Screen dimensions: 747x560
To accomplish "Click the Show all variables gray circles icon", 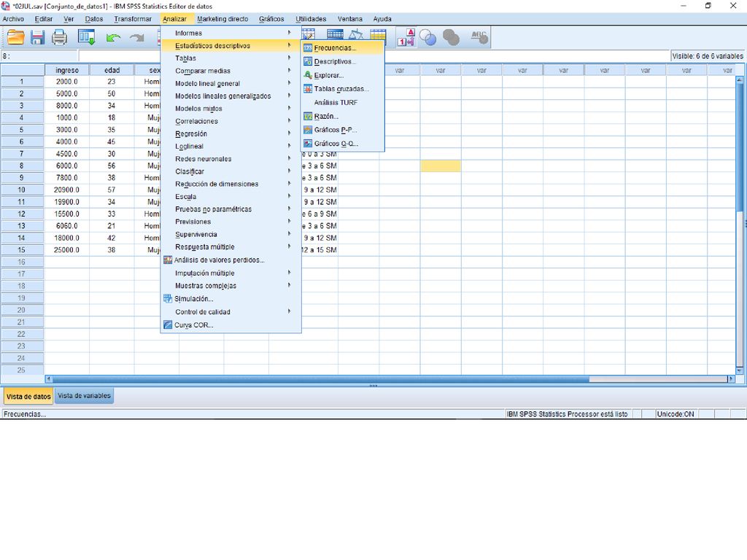I will [451, 37].
